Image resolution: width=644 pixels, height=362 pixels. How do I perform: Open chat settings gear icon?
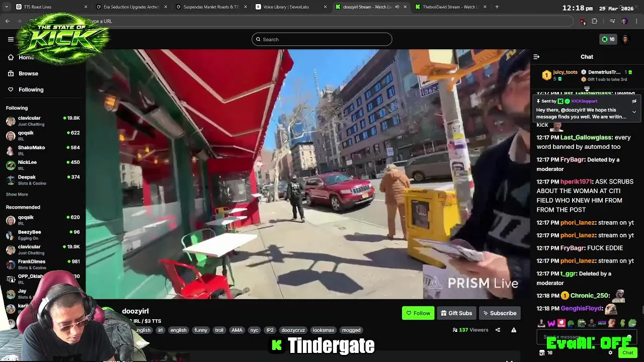610,352
